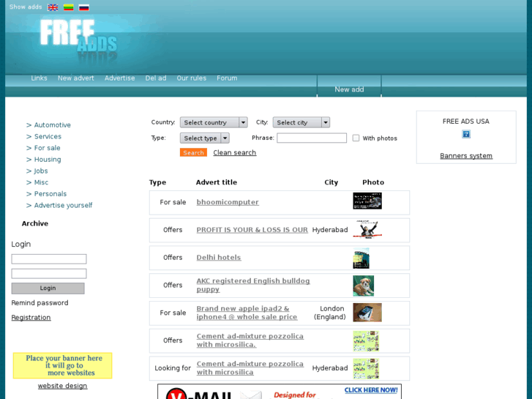Open the Select country dropdown
This screenshot has height=399, width=532.
[214, 122]
